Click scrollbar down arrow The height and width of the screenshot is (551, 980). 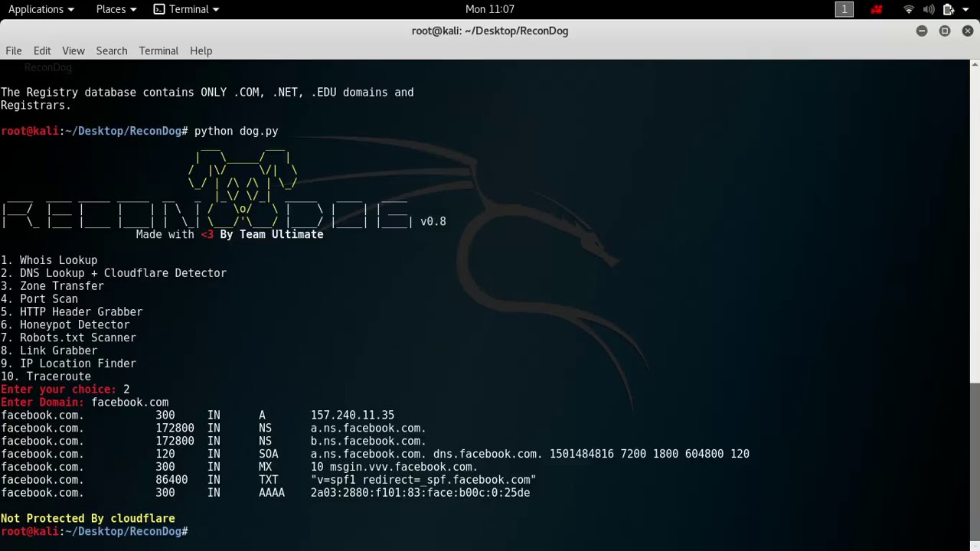pyautogui.click(x=975, y=545)
